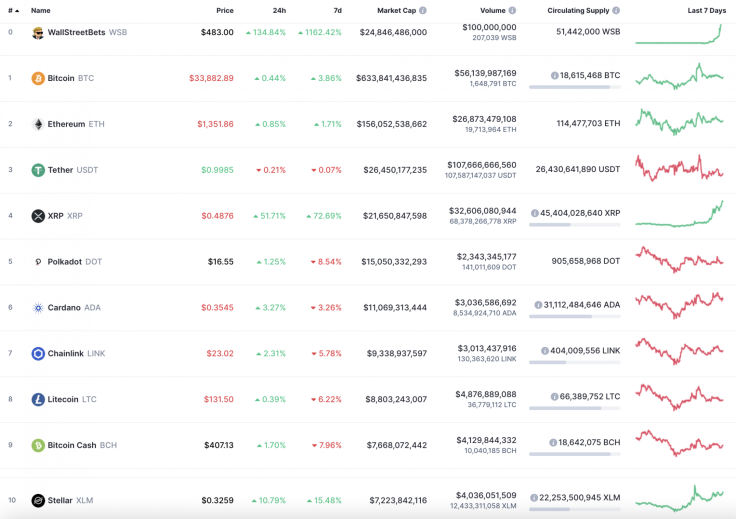This screenshot has height=519, width=736.
Task: Open the Tether USDT coin page
Action: point(73,170)
